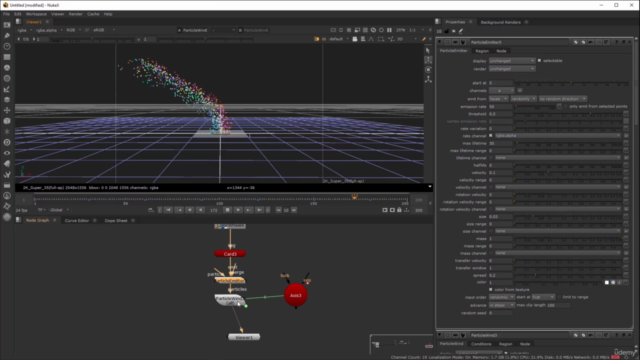This screenshot has width=640, height=360.
Task: Toggle only emit from selected points
Action: (566, 106)
